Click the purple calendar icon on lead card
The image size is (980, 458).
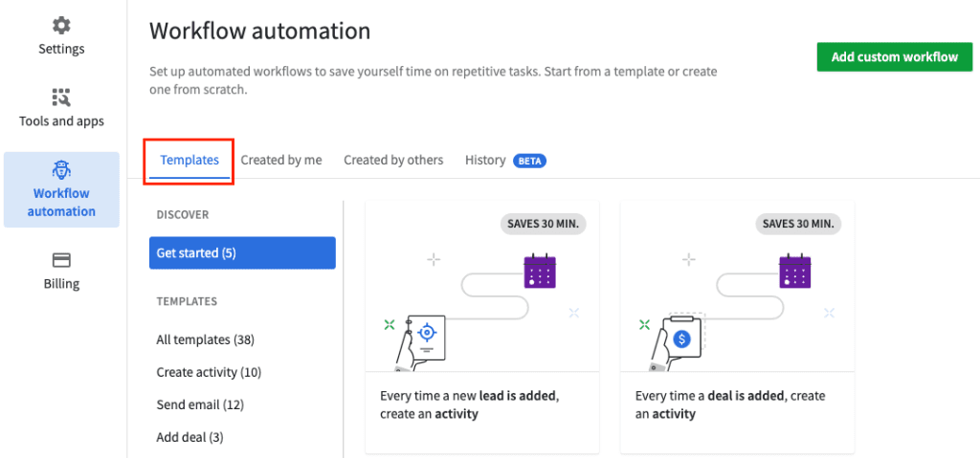[x=540, y=271]
